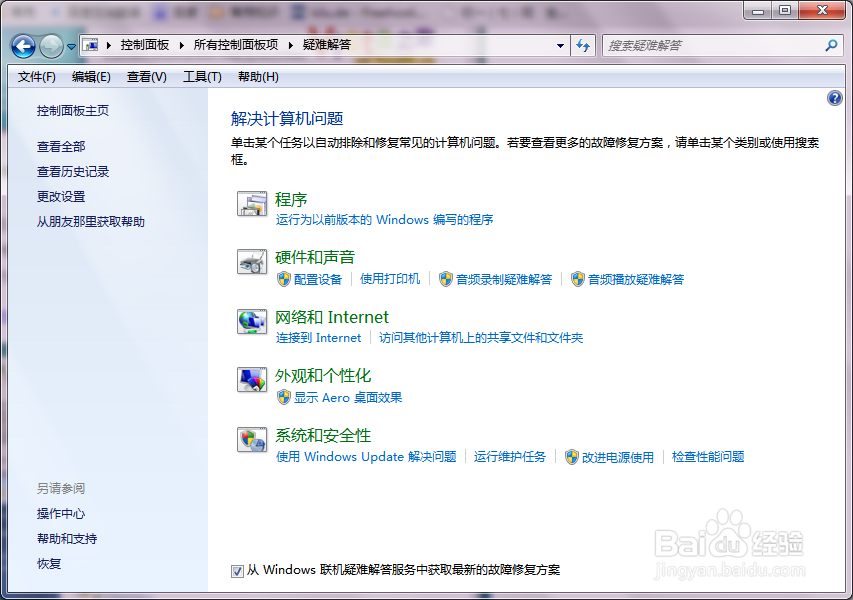Viewport: 853px width, 600px height.
Task: Open the 文件(F) menu
Action: tap(36, 77)
